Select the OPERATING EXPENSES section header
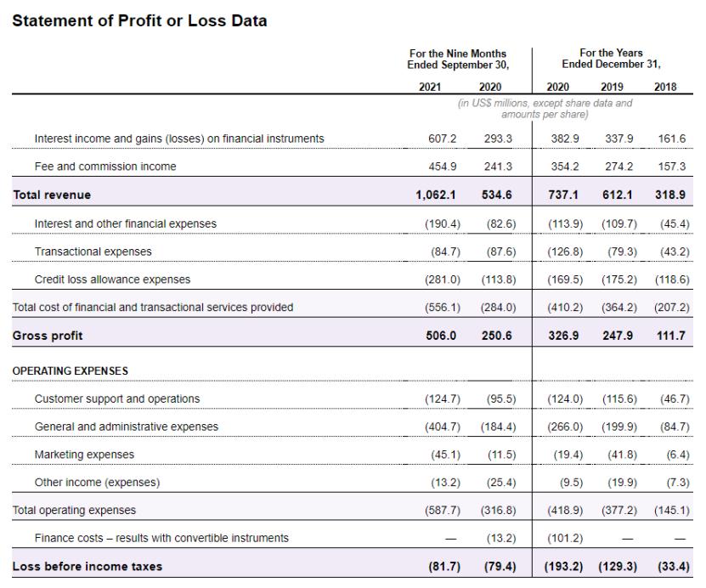This screenshot has width=706, height=588. [x=71, y=371]
